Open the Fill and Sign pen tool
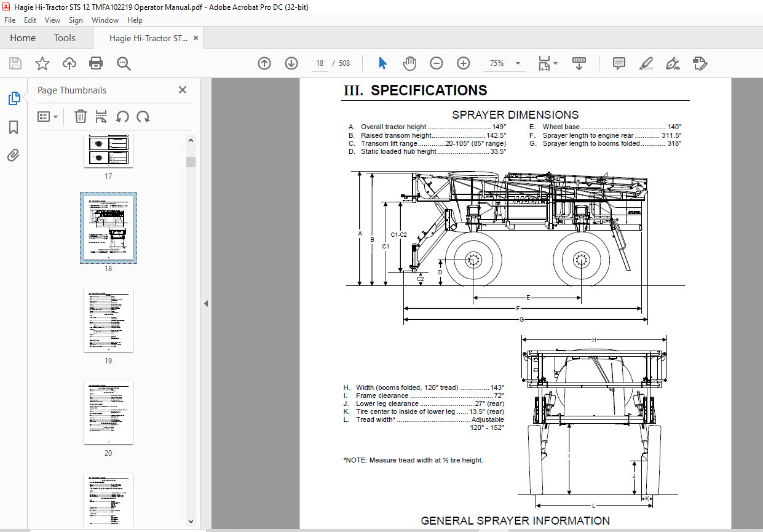Viewport: 763px width, 532px height. point(673,63)
